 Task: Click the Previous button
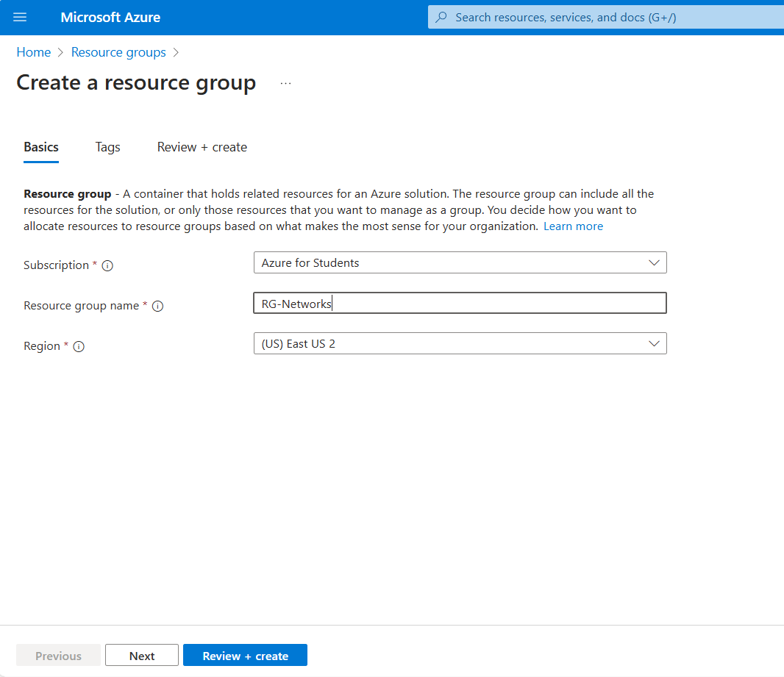click(58, 655)
